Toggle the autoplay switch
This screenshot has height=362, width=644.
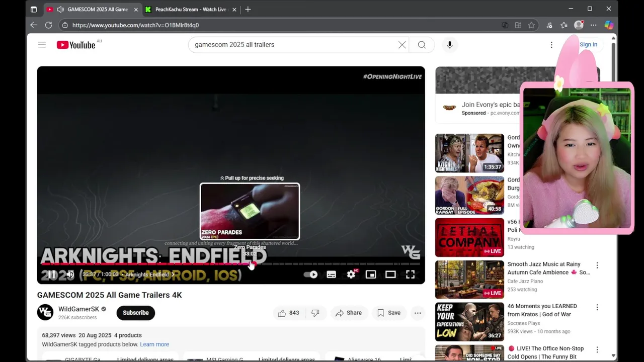pyautogui.click(x=311, y=275)
